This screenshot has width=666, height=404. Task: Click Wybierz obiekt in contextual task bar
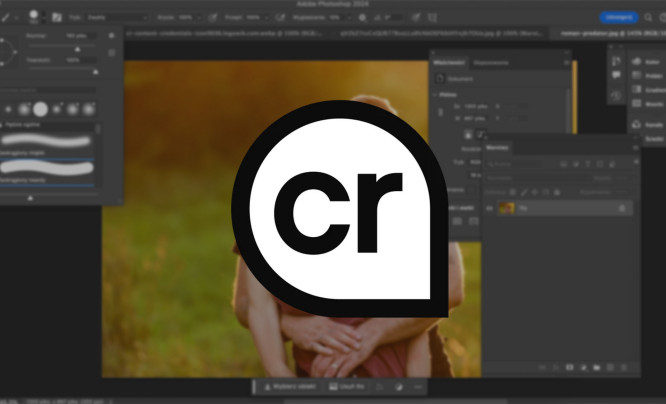(x=291, y=387)
